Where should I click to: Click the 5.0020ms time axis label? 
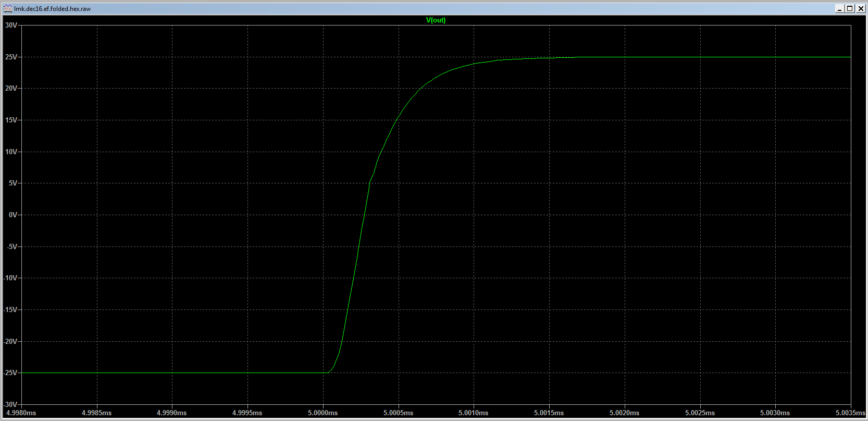(625, 413)
